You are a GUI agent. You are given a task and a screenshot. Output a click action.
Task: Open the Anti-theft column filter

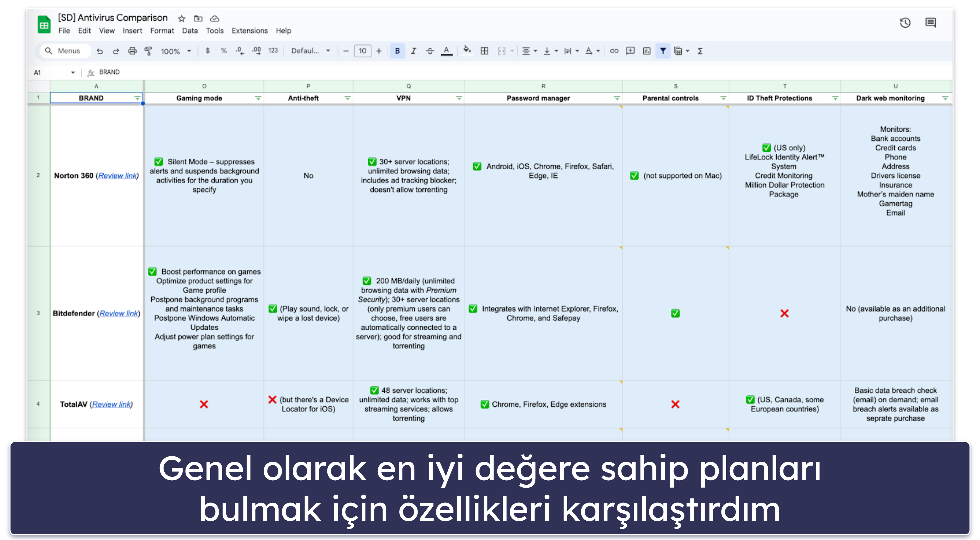click(347, 98)
